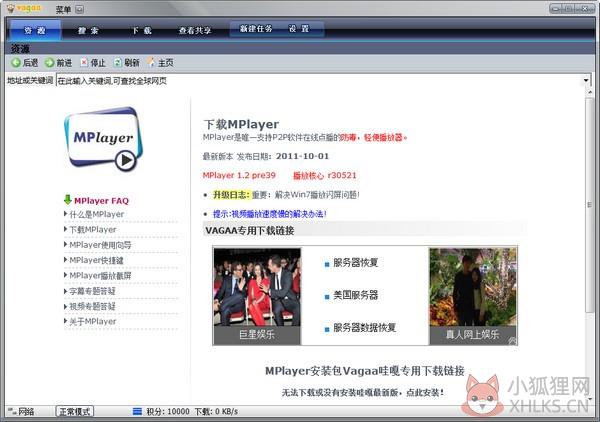Image resolution: width=600 pixels, height=422 pixels.
Task: Expand the address bar dropdown arrow
Action: tap(586, 80)
